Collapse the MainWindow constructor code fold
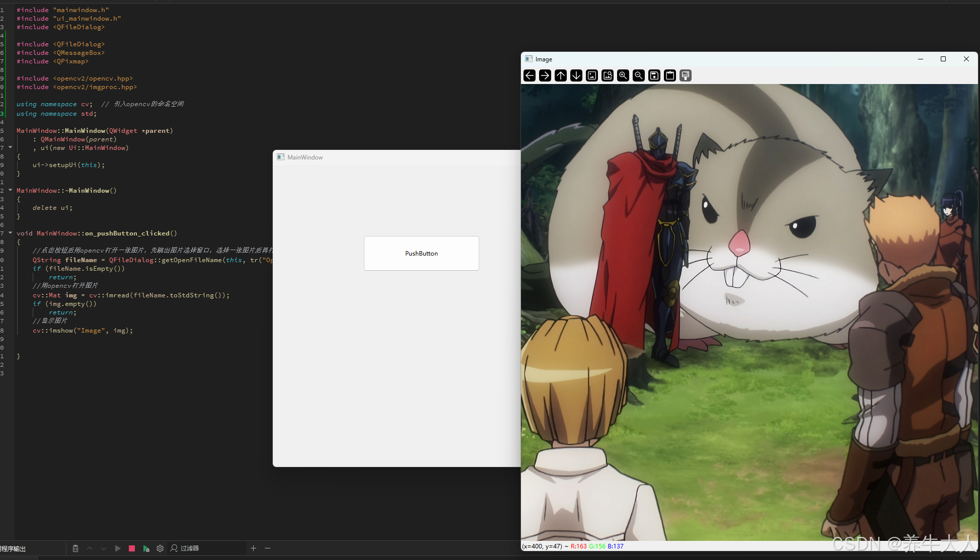The image size is (980, 560). (10, 147)
